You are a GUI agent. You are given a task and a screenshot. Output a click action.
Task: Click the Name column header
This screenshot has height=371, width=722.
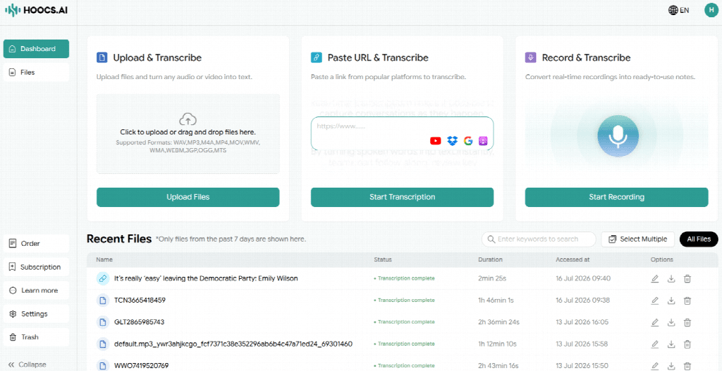point(104,260)
